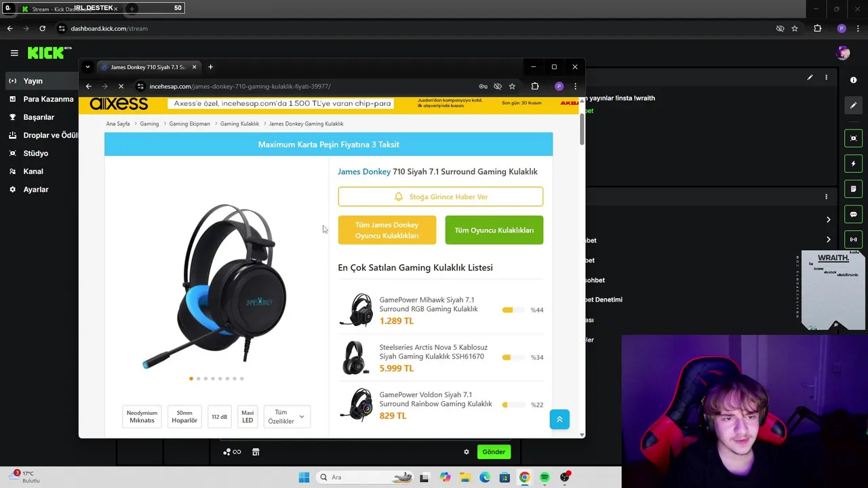
Task: Click the Mavi LED feature chip
Action: (x=248, y=417)
